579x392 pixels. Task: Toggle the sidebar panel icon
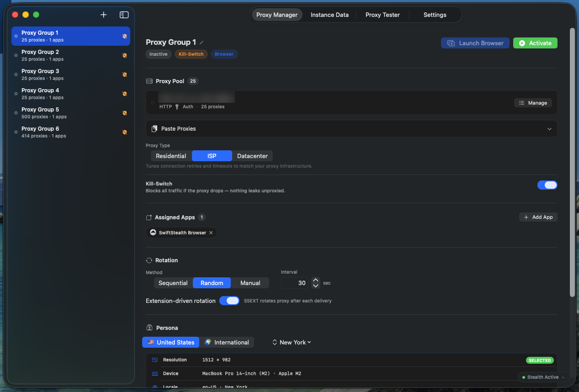point(124,15)
